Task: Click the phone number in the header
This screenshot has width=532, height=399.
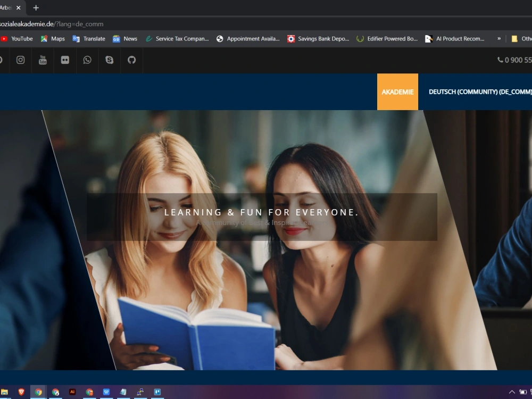Action: coord(514,60)
